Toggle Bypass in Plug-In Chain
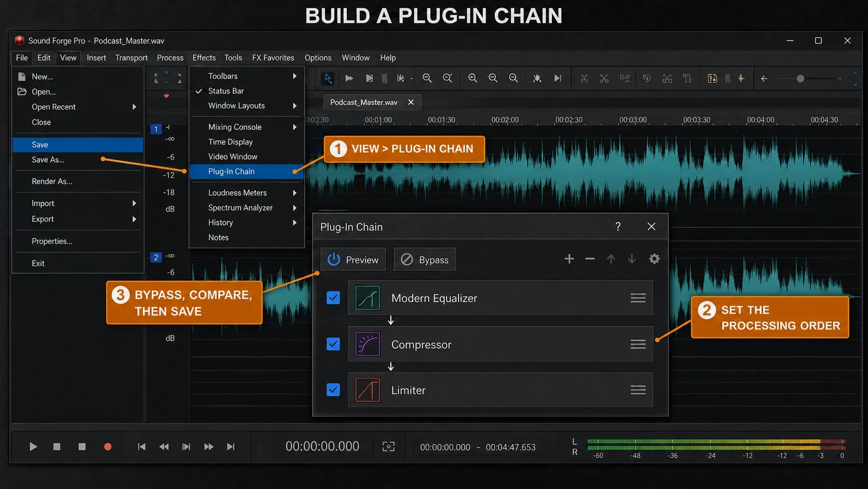The image size is (868, 489). (x=425, y=259)
